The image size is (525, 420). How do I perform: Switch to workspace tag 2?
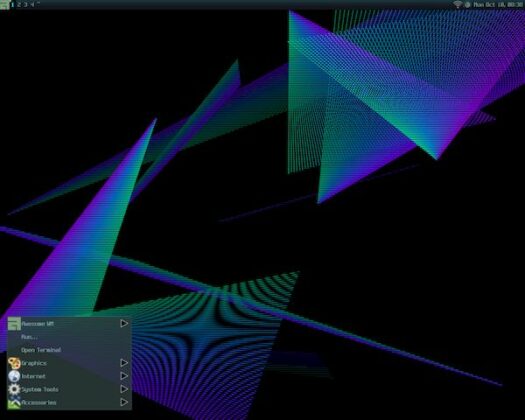point(19,5)
